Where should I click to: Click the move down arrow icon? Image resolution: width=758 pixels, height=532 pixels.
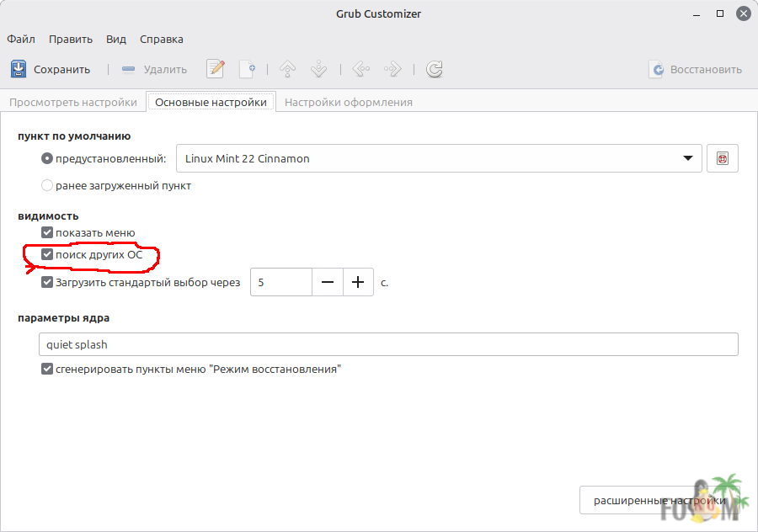click(319, 69)
